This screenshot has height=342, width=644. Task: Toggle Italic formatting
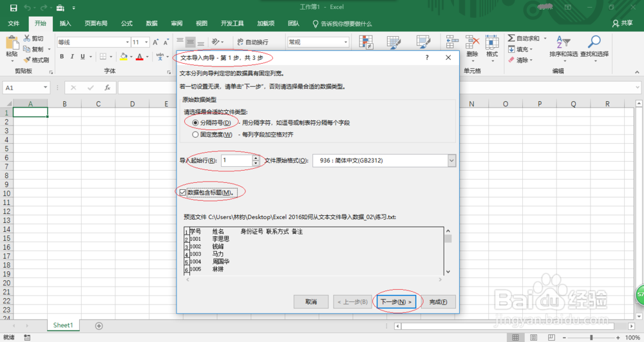[72, 57]
